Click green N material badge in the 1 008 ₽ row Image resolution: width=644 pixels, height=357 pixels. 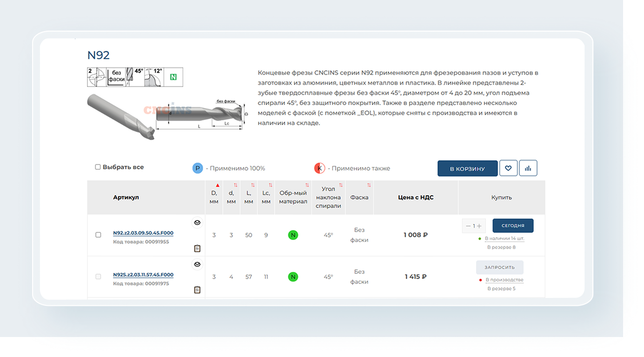293,235
